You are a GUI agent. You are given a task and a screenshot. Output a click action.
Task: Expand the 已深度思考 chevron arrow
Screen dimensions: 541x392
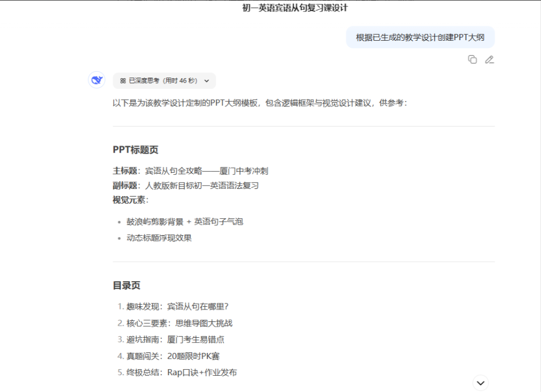[x=206, y=81]
